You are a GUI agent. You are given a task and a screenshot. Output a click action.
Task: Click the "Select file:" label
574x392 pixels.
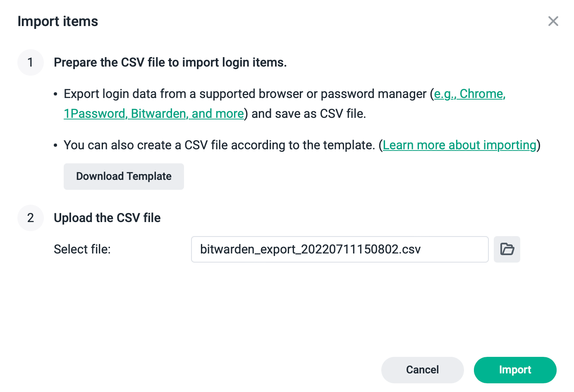tap(82, 249)
